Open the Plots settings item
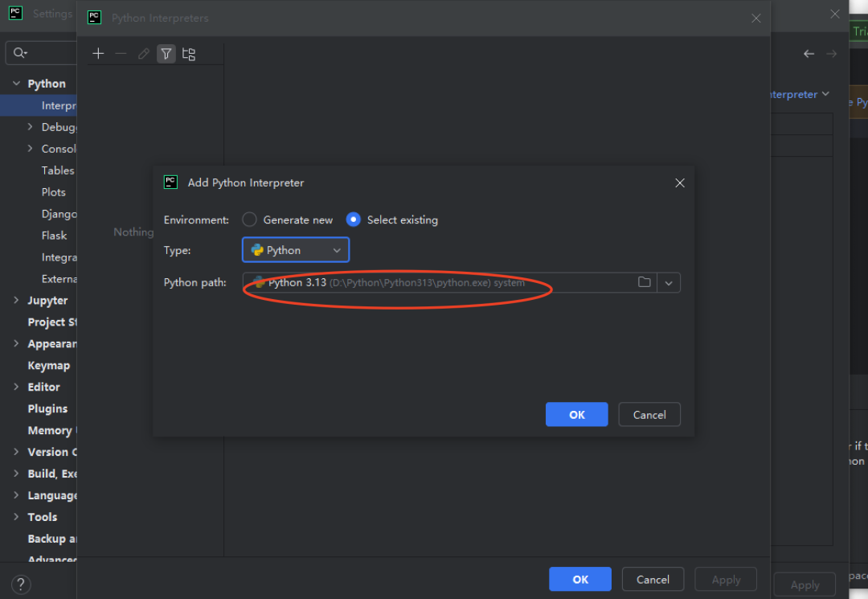This screenshot has height=599, width=868. click(x=54, y=192)
